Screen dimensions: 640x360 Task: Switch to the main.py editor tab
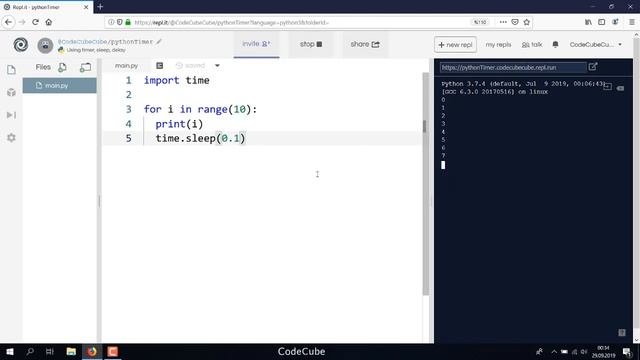[x=127, y=65]
